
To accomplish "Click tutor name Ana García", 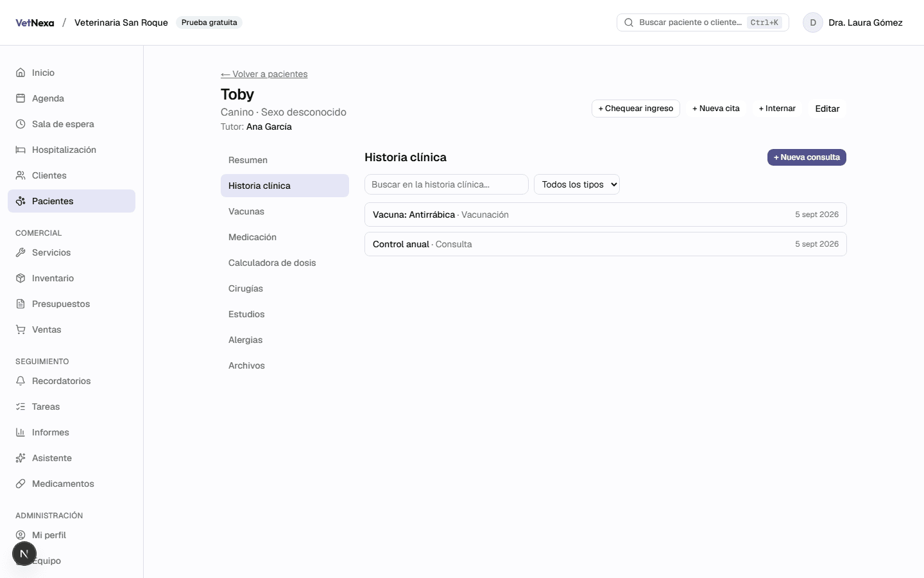I will [269, 127].
